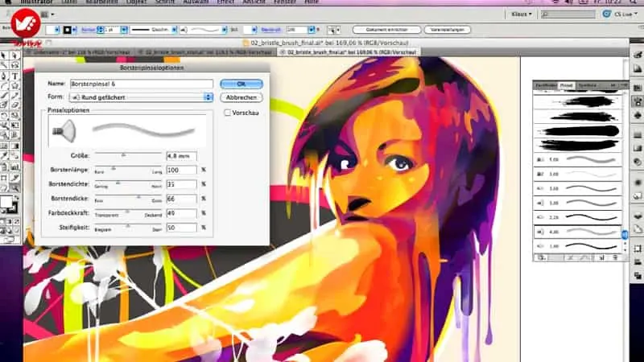Click the Farbdeckkraft slider

[x=128, y=212]
